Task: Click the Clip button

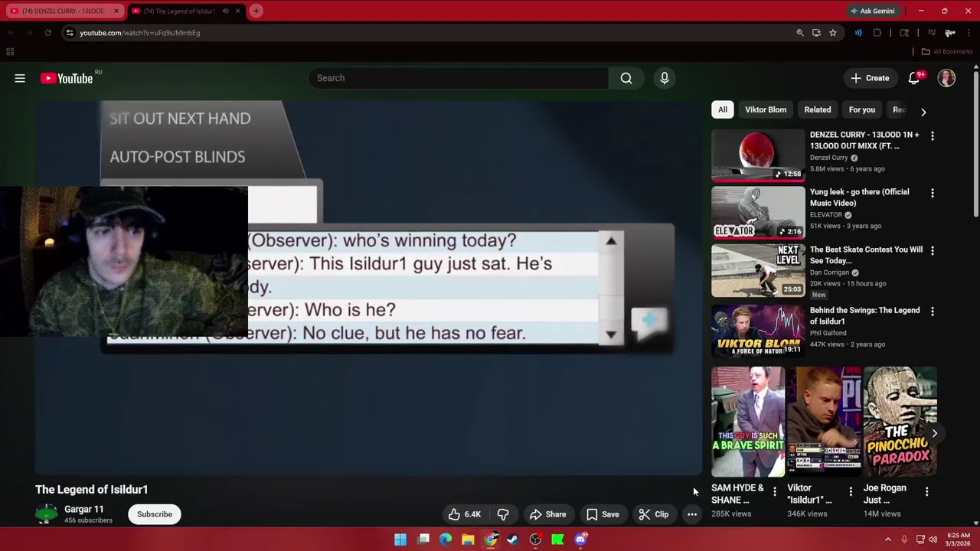Action: [x=653, y=514]
